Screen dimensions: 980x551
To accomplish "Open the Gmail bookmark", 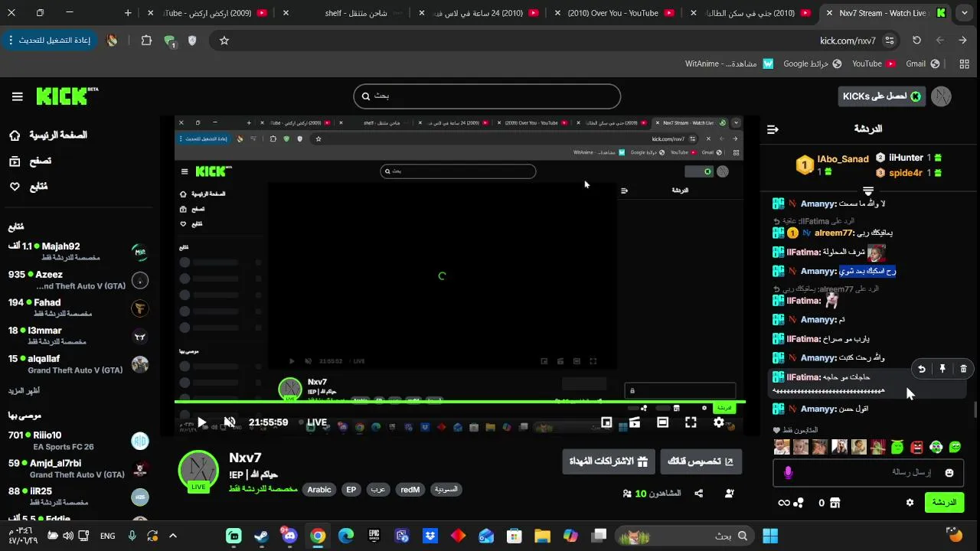I will click(x=923, y=64).
